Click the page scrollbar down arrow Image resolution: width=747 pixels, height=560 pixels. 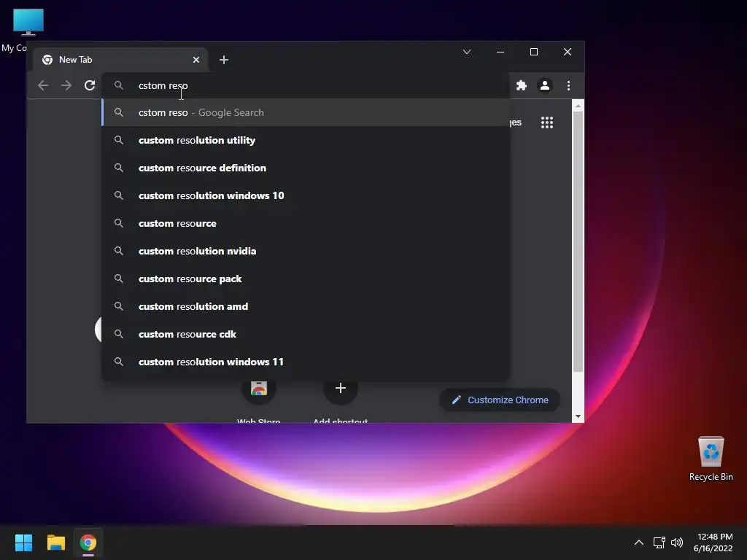[578, 416]
